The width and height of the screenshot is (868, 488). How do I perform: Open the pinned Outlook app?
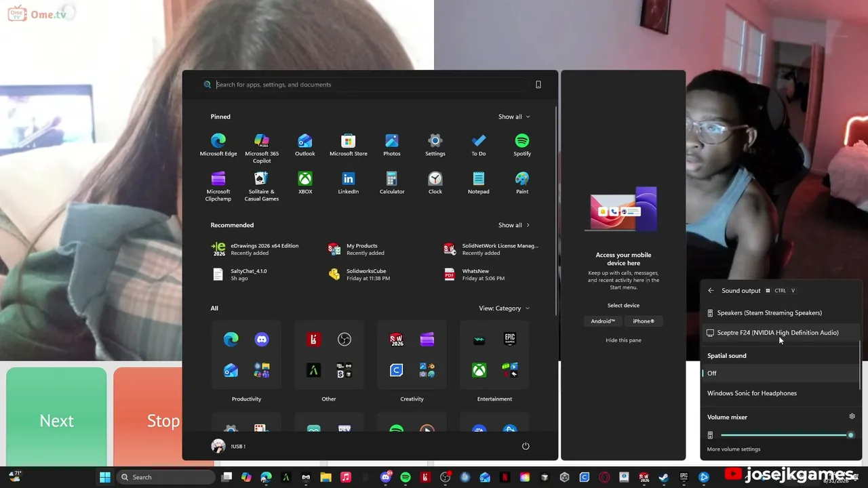tap(305, 145)
